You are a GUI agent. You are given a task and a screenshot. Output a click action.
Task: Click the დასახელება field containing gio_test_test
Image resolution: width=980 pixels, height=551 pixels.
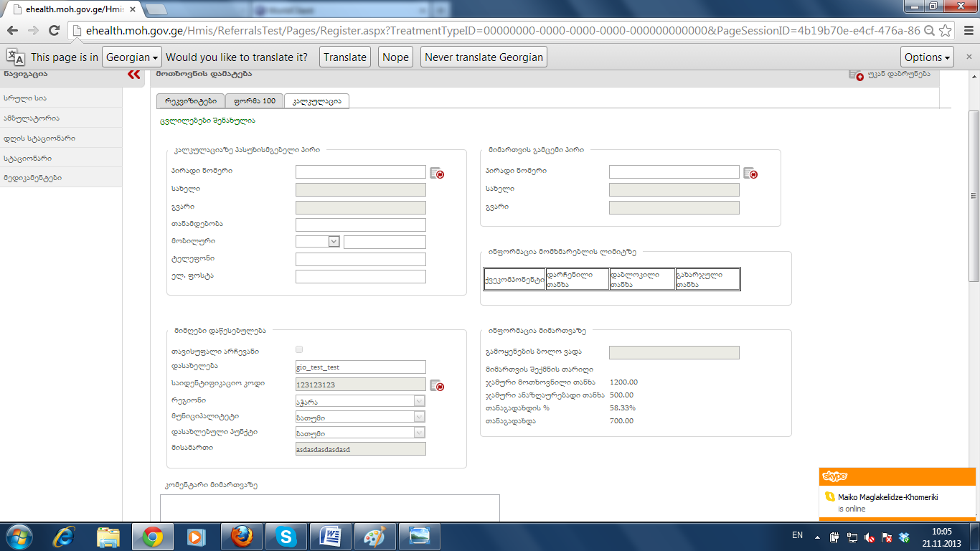point(361,367)
